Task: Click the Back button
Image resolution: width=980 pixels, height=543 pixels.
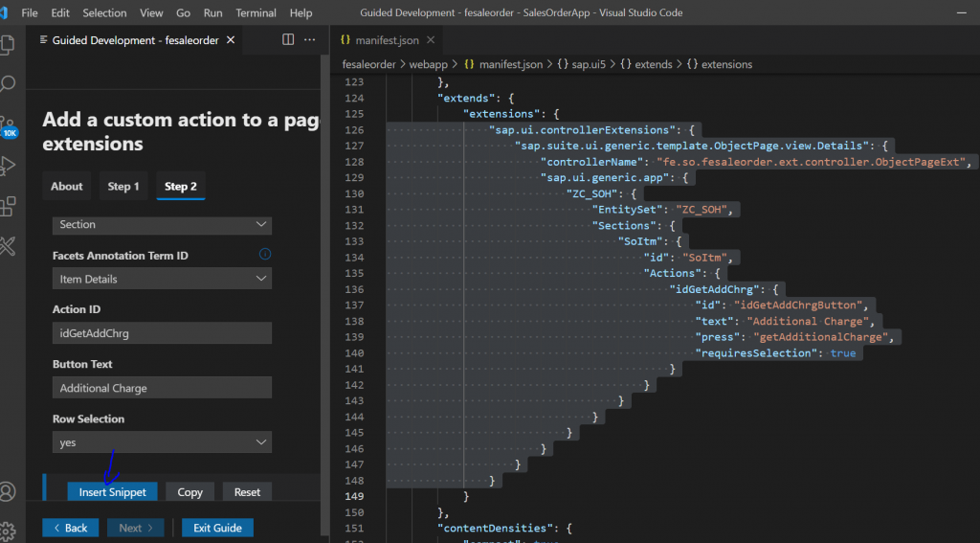Action: (x=71, y=528)
